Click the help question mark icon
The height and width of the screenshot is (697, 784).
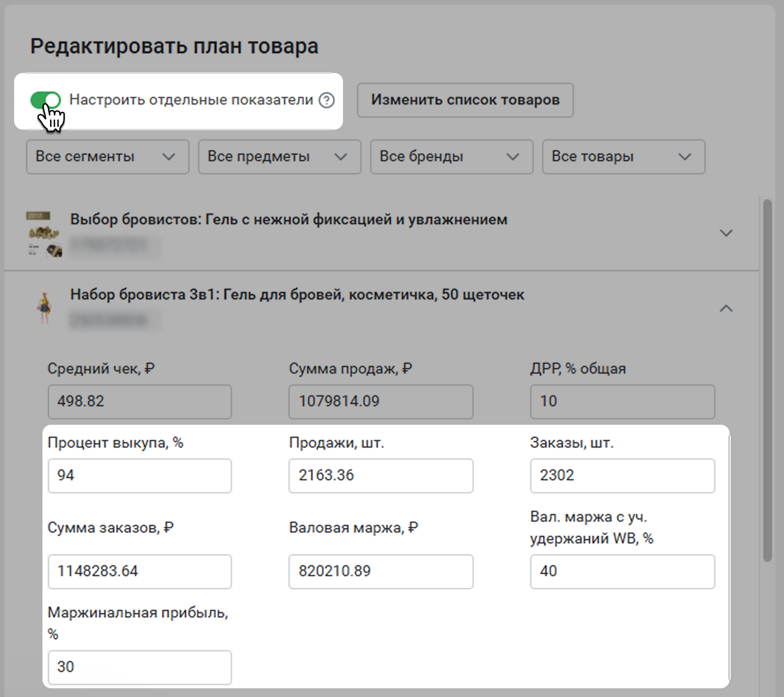click(x=327, y=100)
